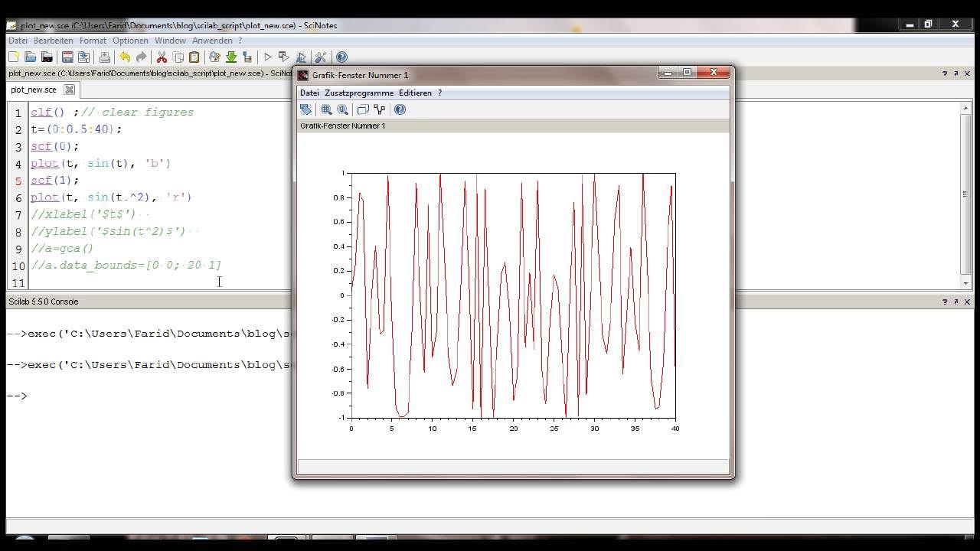Open SciNotes help with question mark icon
980x551 pixels.
coord(341,57)
